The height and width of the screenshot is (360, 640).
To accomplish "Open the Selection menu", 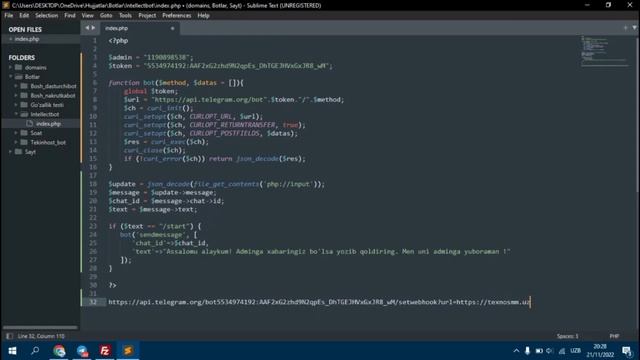I will click(47, 16).
